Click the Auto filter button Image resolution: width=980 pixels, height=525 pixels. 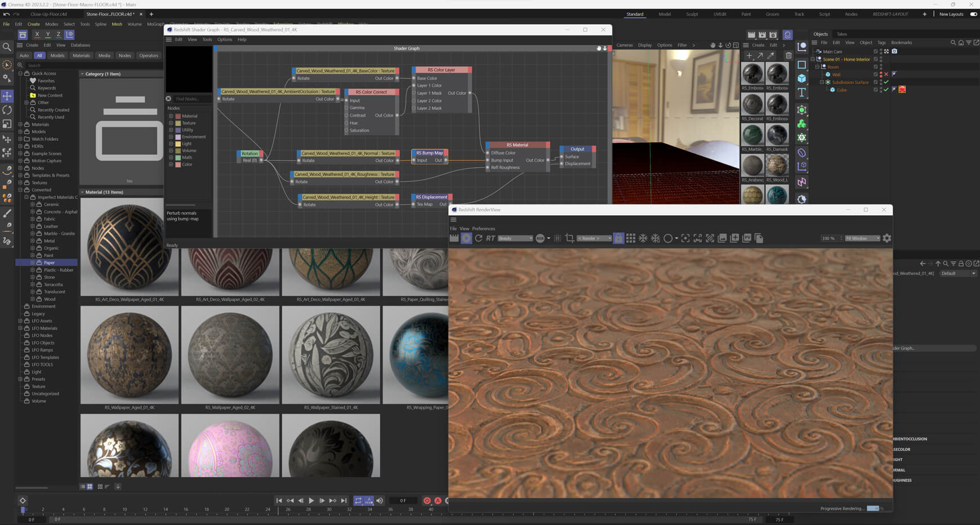[24, 55]
